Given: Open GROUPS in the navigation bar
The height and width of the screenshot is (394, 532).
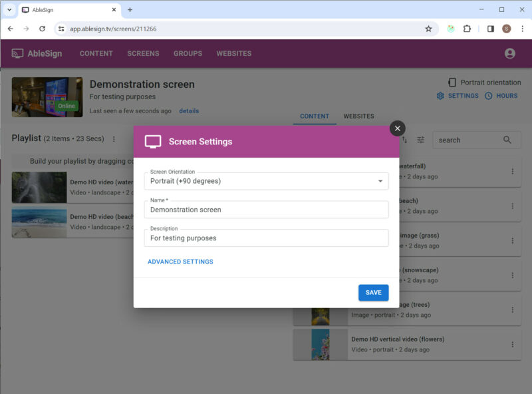Looking at the screenshot, I should click(188, 53).
